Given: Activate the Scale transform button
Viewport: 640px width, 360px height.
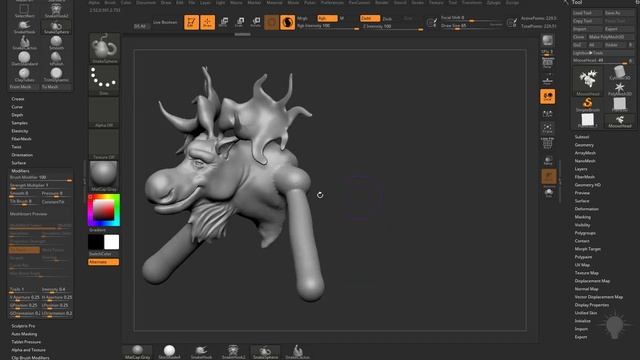Looking at the screenshot, I should [240, 22].
